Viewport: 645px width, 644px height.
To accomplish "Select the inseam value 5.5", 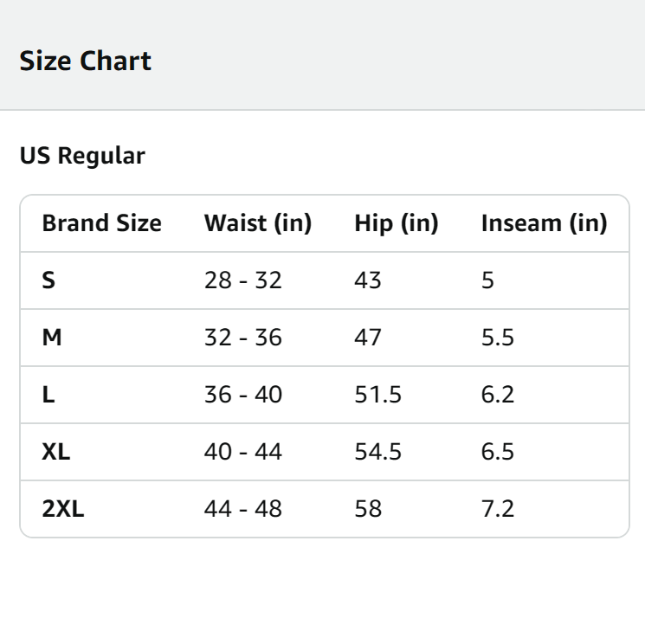I will [x=497, y=338].
